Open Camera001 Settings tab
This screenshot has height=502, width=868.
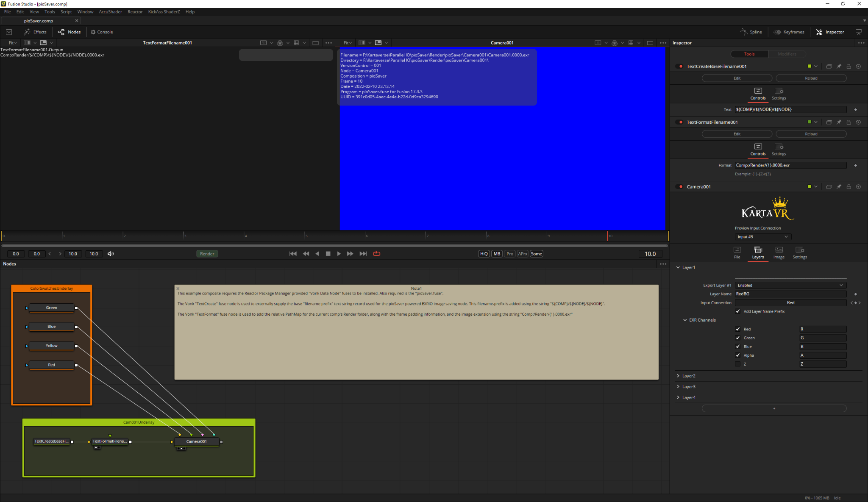(x=800, y=252)
